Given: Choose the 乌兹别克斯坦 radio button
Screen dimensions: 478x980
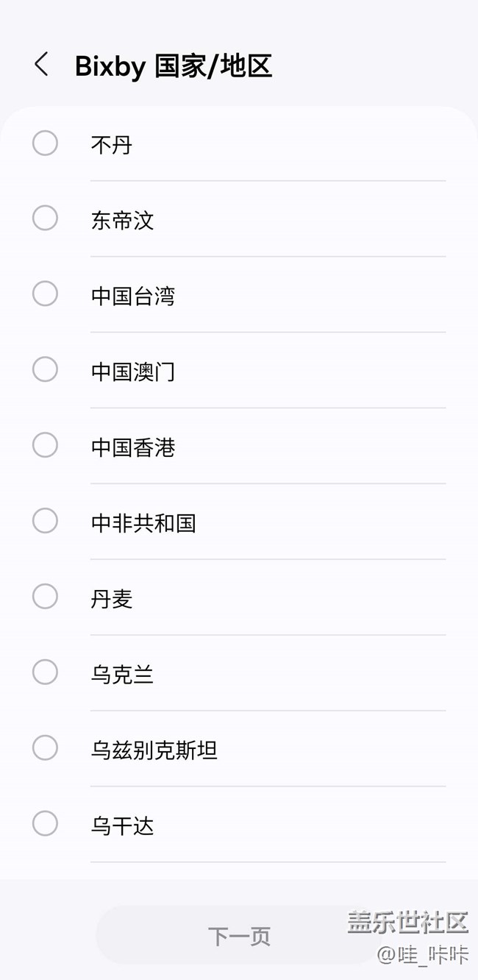Looking at the screenshot, I should click(x=45, y=748).
